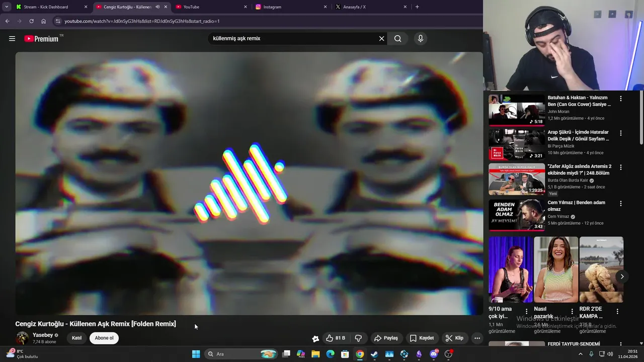Open browser home page
644x362 pixels.
(x=43, y=21)
